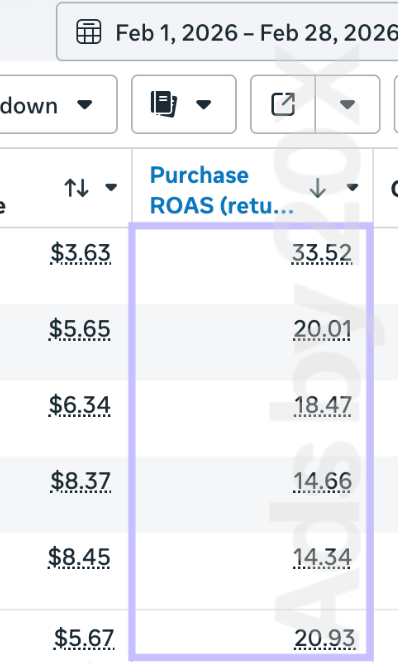The image size is (398, 664).
Task: Sort by the up-down arrows column icon
Action: coord(77,188)
